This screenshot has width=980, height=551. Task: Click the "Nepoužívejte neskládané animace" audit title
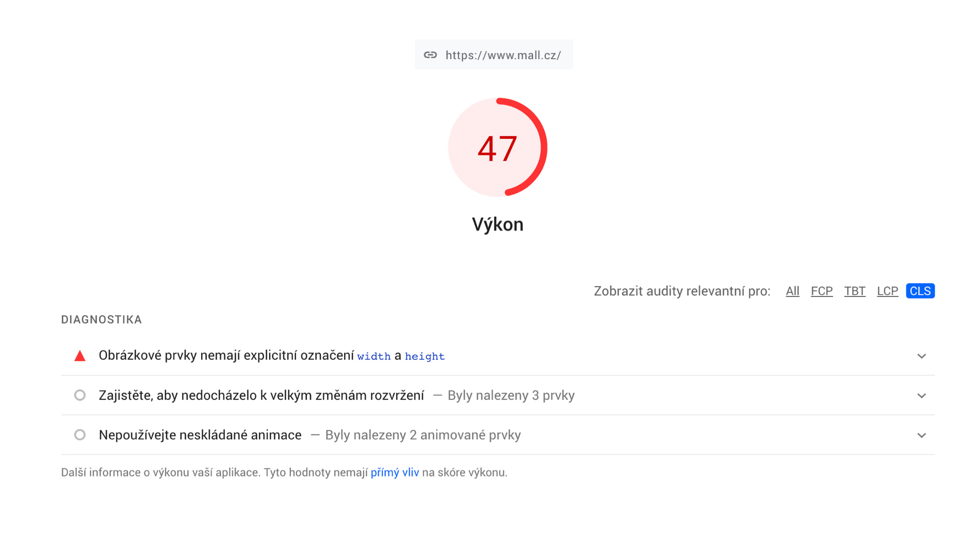pyautogui.click(x=200, y=435)
